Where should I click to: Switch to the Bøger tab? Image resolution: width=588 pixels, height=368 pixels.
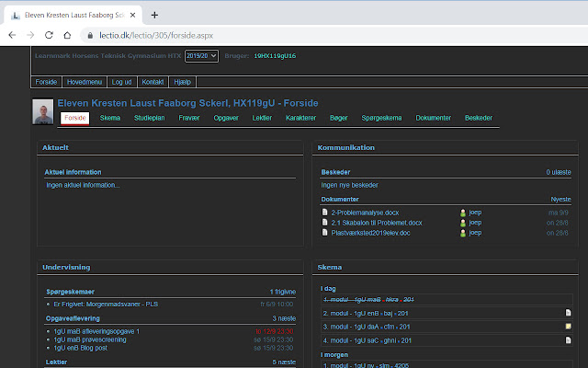[x=339, y=118]
